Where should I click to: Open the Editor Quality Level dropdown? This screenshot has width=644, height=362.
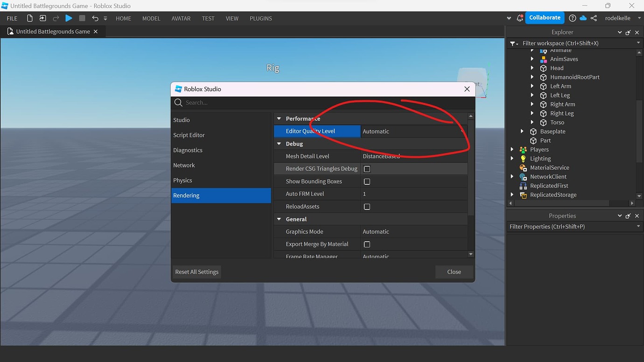click(x=414, y=132)
